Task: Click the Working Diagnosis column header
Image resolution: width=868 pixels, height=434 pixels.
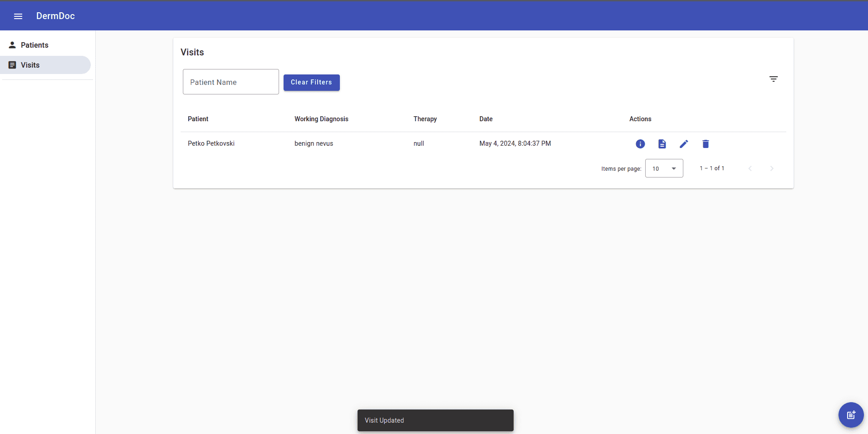Action: tap(321, 119)
